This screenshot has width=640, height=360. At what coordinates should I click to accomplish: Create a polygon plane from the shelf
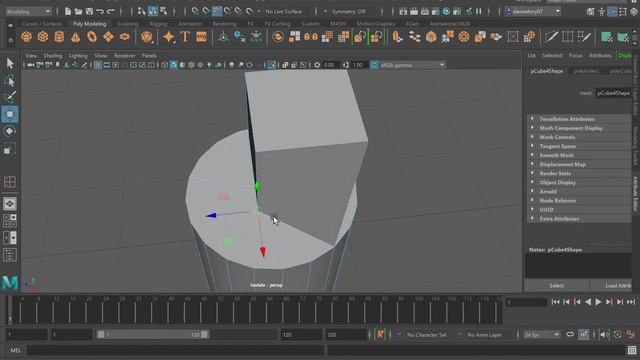point(108,37)
